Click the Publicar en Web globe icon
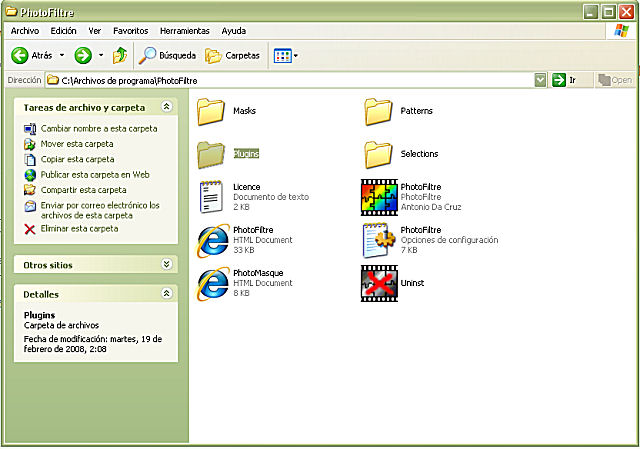 click(30, 175)
